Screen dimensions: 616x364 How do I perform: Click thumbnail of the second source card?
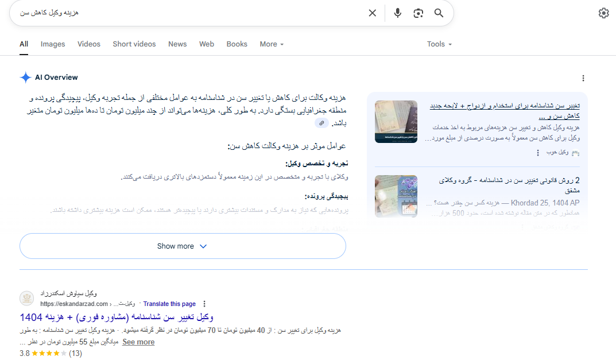pyautogui.click(x=396, y=196)
